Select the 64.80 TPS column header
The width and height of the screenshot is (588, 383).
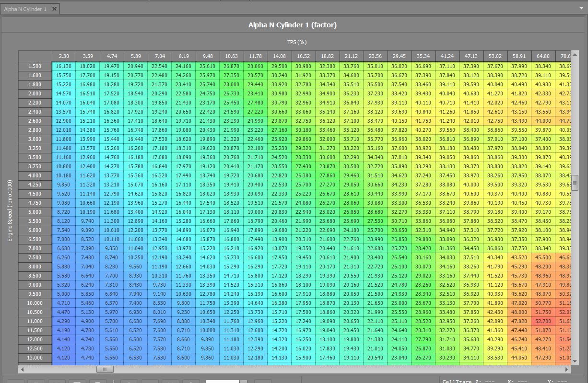click(x=543, y=57)
